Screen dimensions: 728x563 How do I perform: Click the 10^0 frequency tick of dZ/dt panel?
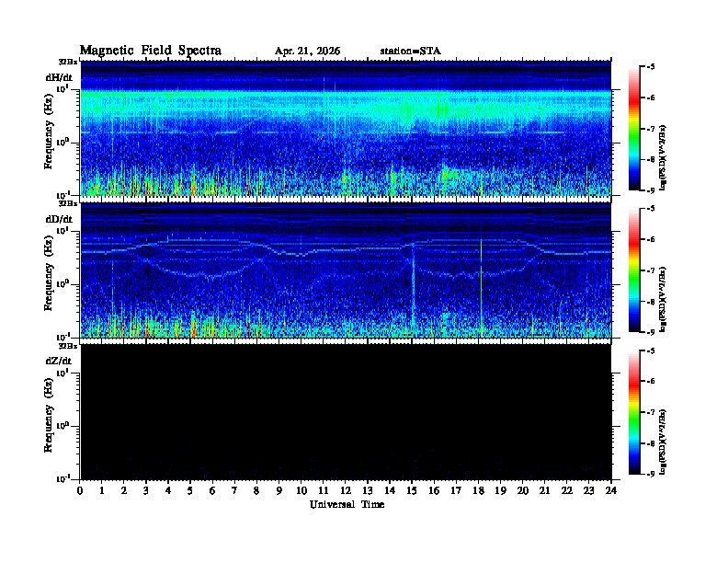point(63,426)
